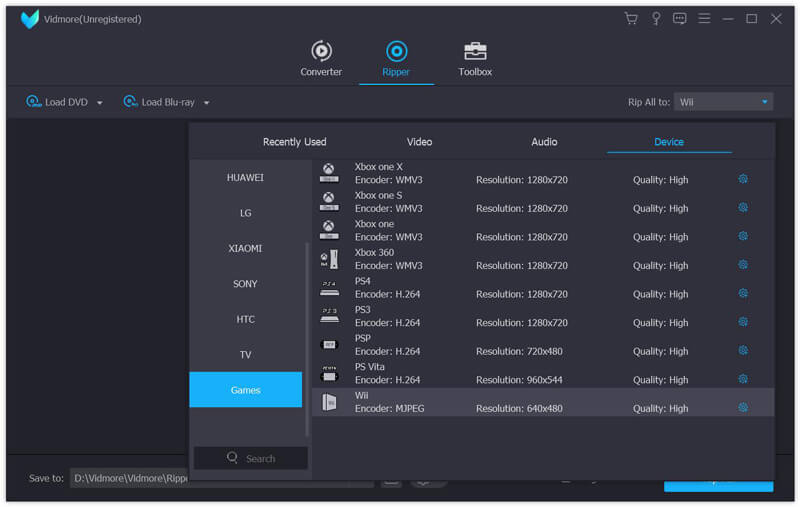The width and height of the screenshot is (800, 507).
Task: Switch to the Converter tab
Action: tap(321, 58)
